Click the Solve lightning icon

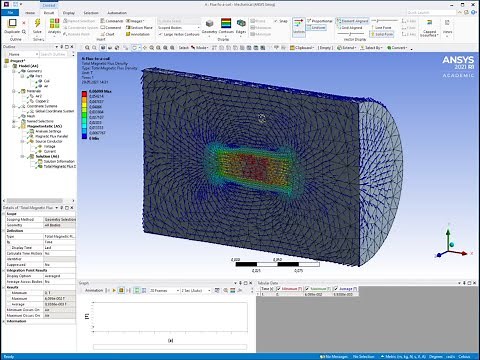37,23
